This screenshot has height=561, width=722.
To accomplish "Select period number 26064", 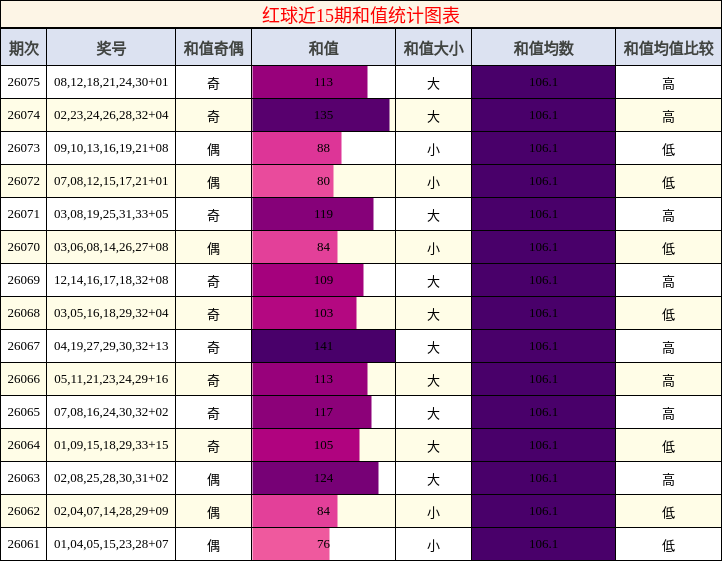I will [x=23, y=445].
